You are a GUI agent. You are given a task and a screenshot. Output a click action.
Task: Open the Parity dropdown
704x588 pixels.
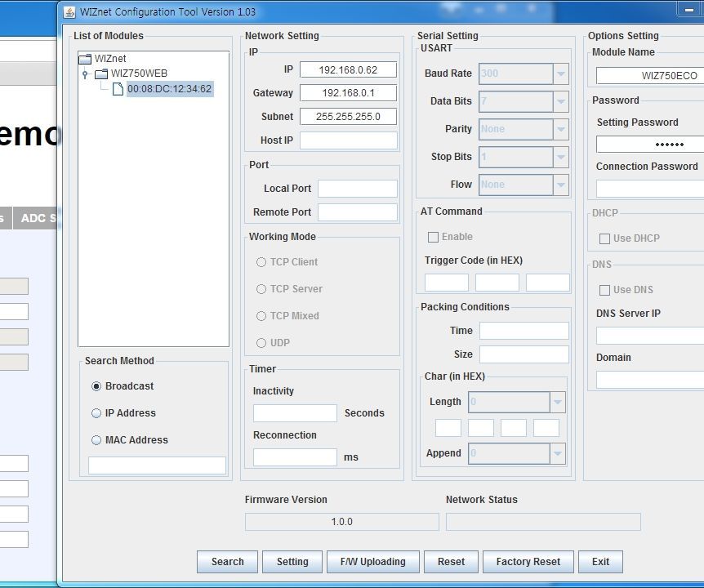[560, 129]
